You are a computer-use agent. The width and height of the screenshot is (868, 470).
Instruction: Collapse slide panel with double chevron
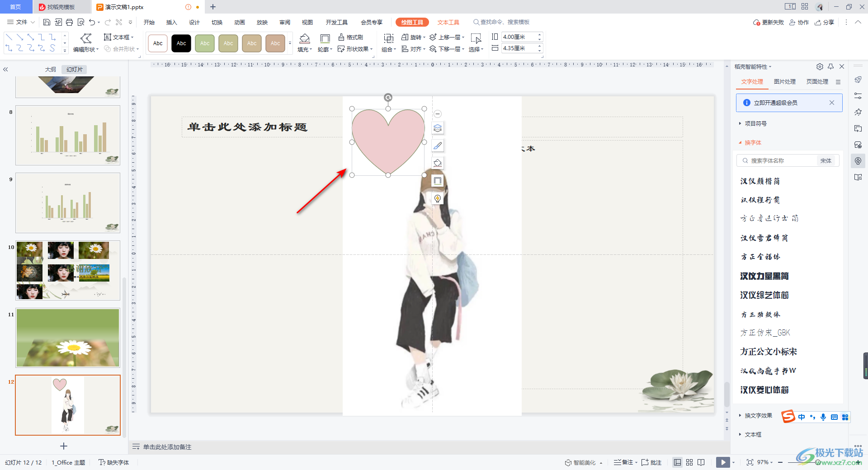coord(5,69)
